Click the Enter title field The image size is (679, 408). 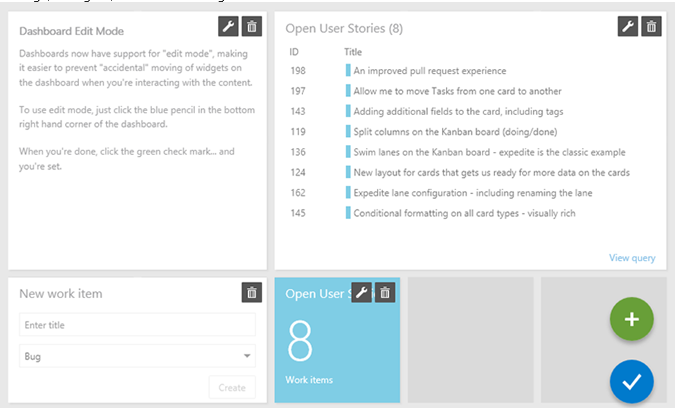tap(137, 325)
